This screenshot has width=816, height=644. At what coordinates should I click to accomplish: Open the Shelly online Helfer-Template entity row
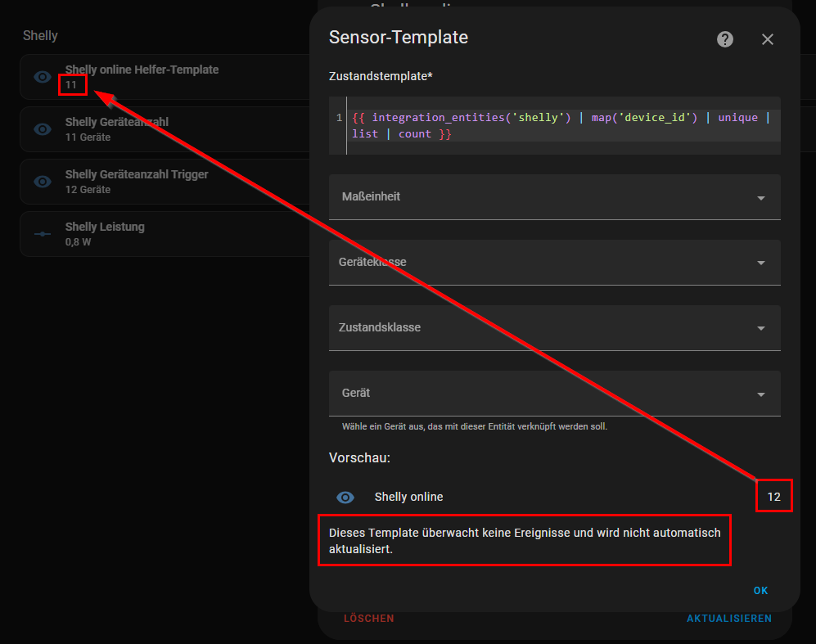point(165,77)
